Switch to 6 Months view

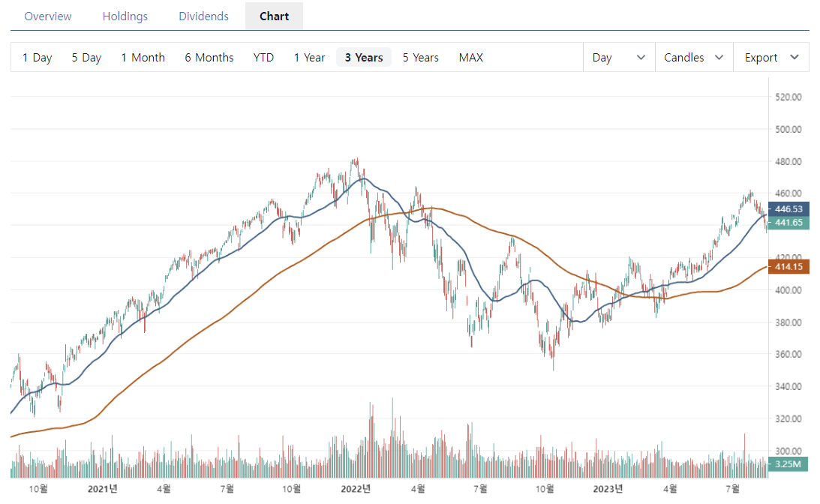(x=209, y=57)
